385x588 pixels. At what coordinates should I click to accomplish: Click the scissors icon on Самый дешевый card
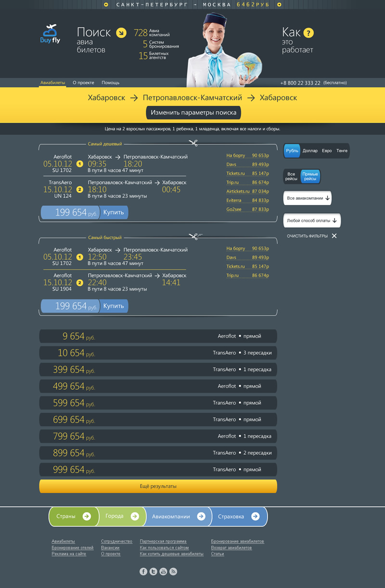point(194,143)
